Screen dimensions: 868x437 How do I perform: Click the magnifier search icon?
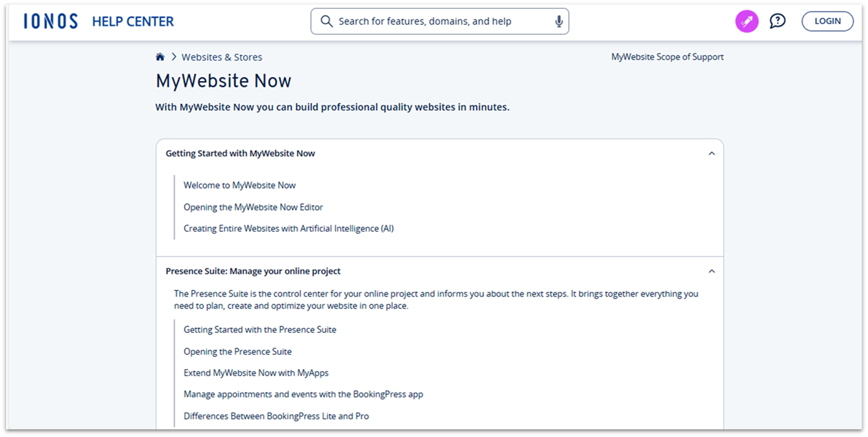point(326,21)
